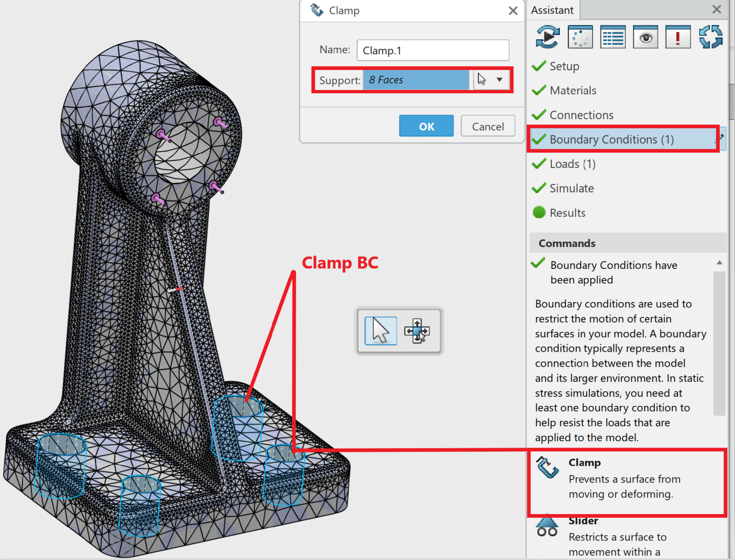Select the Loads (1) step
Screen dimensions: 735x560
(572, 164)
